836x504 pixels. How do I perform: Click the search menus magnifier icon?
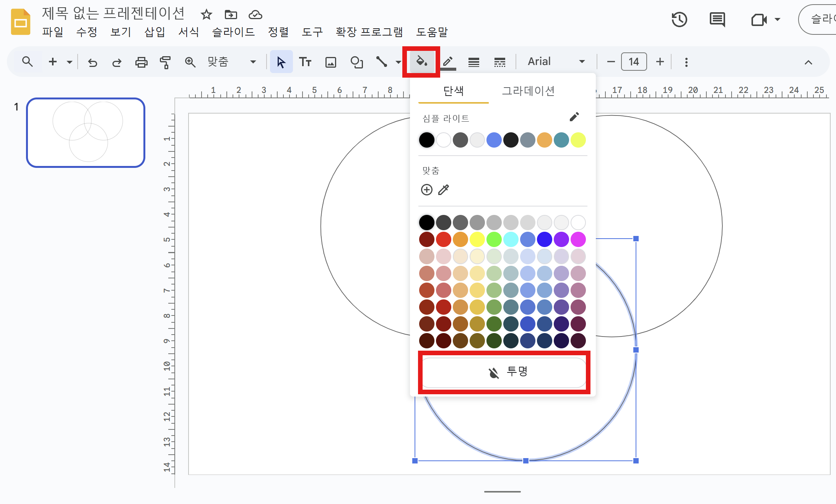click(x=27, y=62)
